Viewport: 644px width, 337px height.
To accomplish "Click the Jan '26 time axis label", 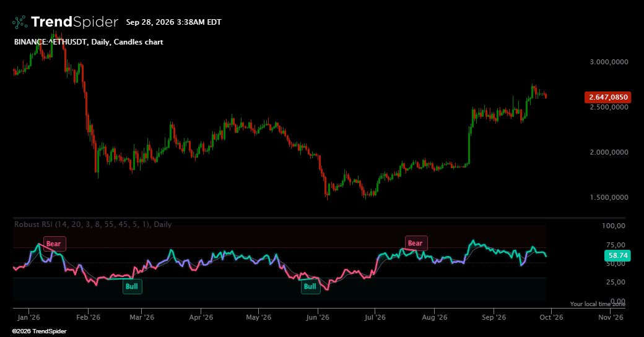I will click(28, 317).
